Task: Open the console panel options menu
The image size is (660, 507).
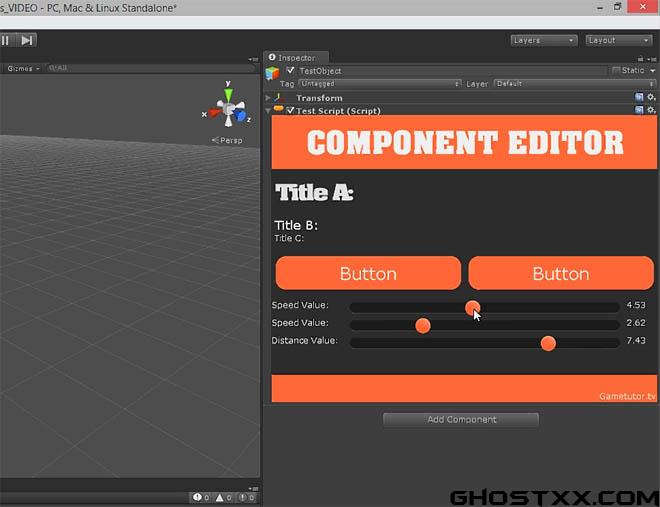Action: (x=253, y=488)
